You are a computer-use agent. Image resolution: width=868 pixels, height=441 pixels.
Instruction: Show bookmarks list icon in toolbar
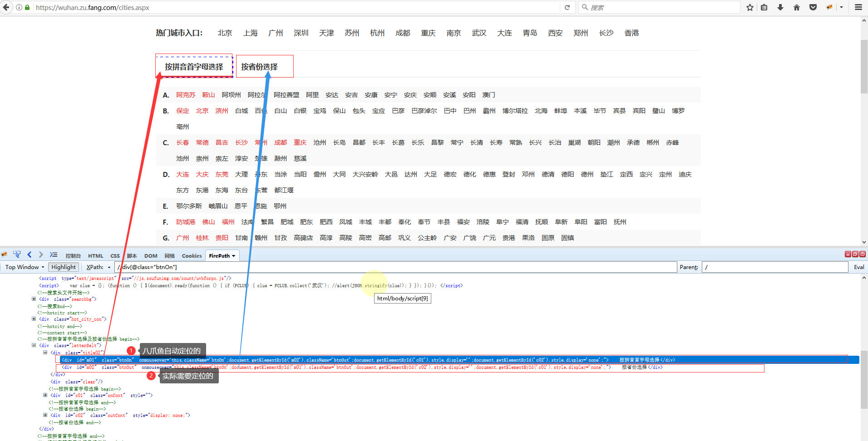[764, 7]
